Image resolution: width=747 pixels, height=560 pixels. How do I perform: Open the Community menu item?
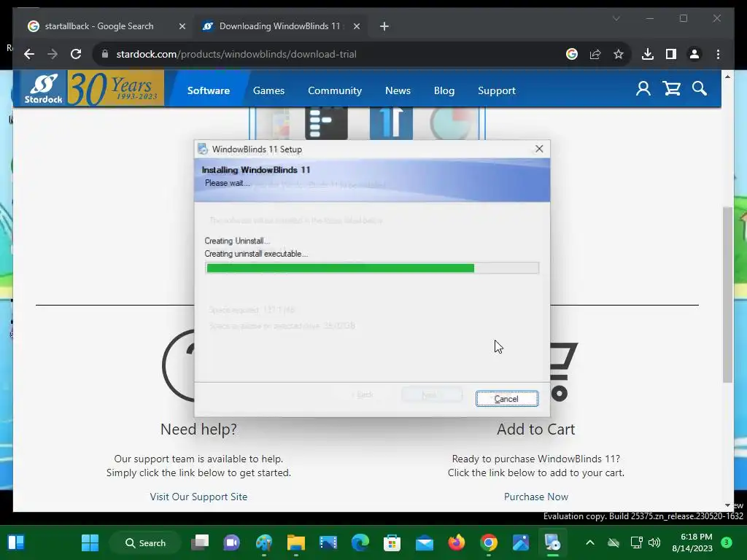[x=334, y=90]
